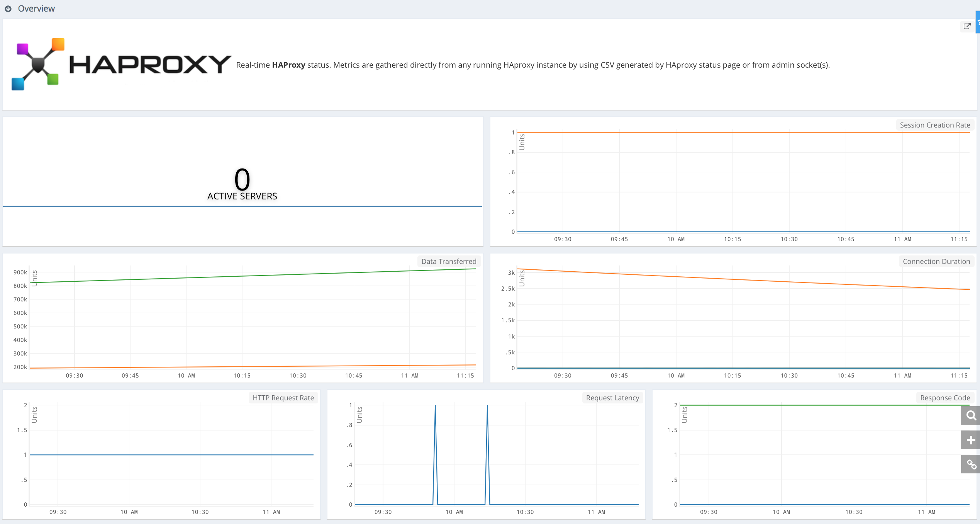Click the 11:15 tick on Data Transferred chart
This screenshot has height=524, width=980.
click(x=465, y=376)
